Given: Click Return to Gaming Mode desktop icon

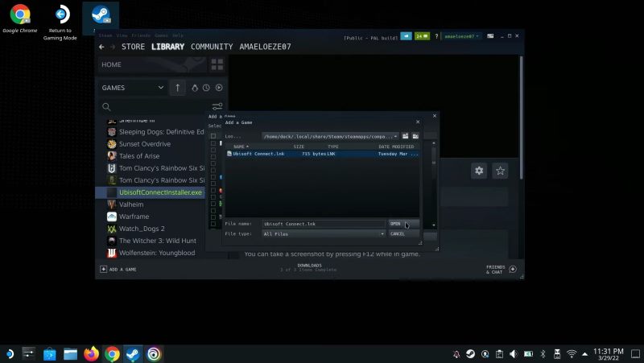Looking at the screenshot, I should point(60,23).
